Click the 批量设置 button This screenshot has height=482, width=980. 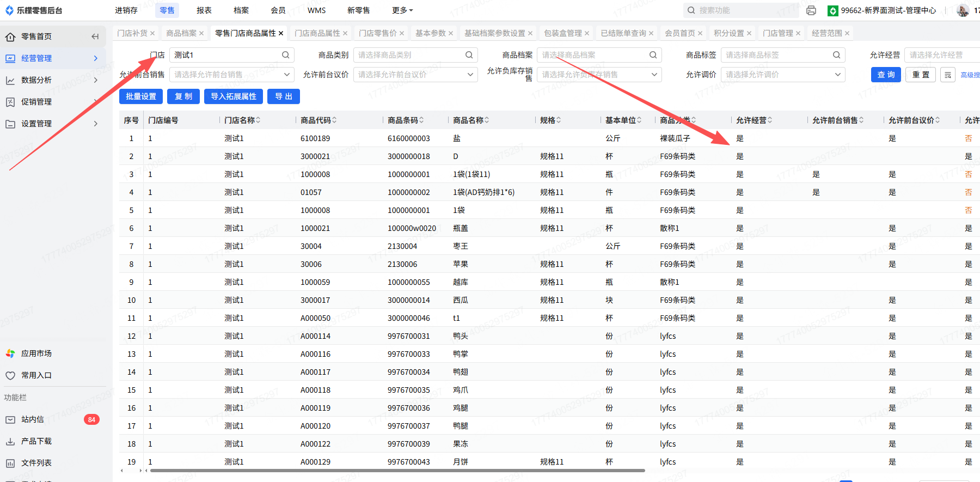[x=141, y=96]
